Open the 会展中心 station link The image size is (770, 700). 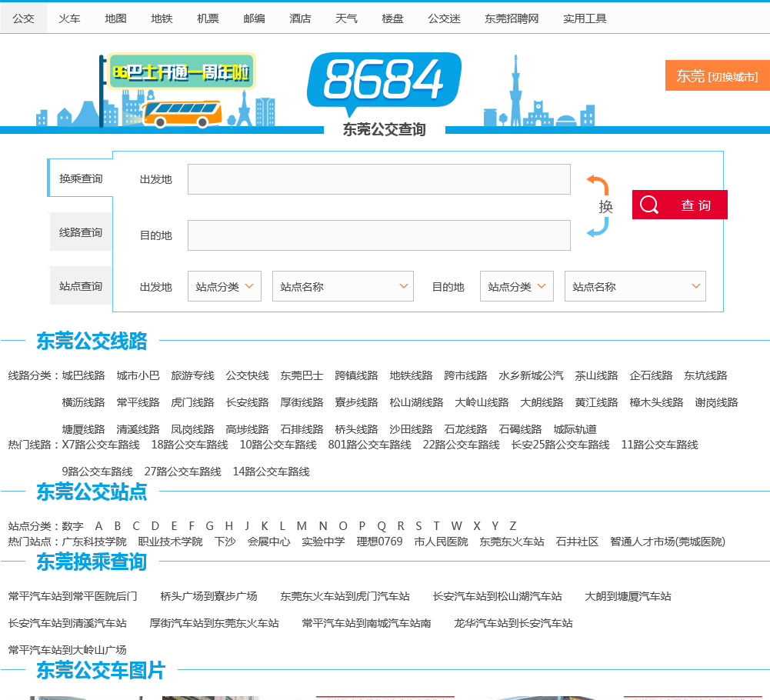coord(268,542)
